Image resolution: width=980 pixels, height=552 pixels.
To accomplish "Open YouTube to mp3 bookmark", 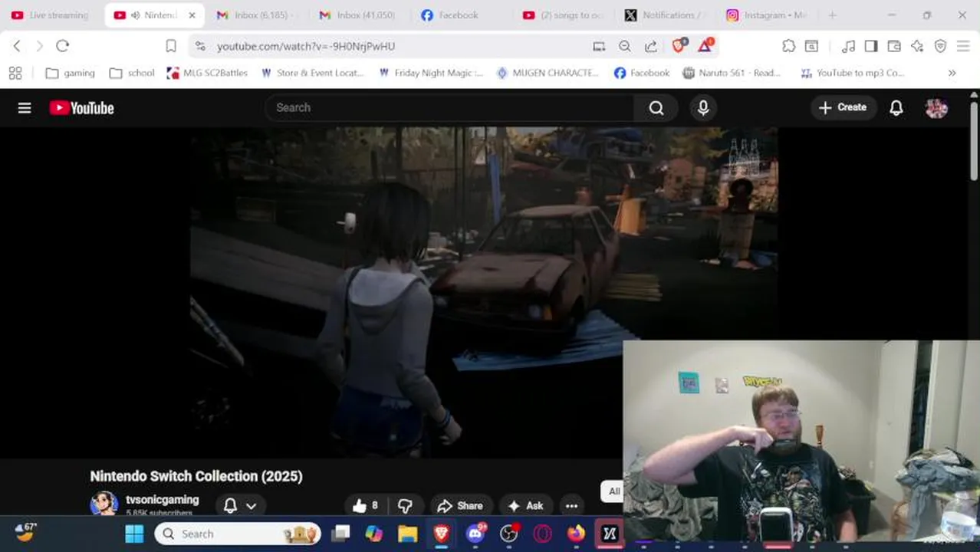I will (852, 73).
